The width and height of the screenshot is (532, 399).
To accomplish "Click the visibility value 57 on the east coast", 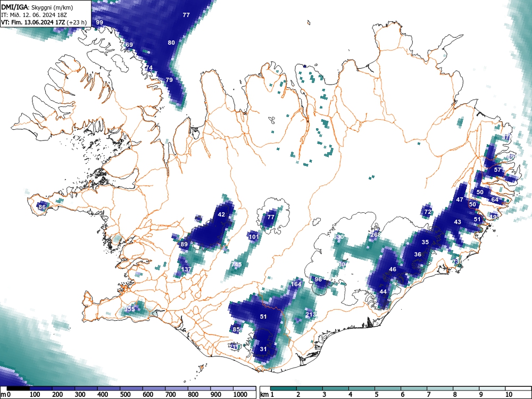I will (497, 170).
